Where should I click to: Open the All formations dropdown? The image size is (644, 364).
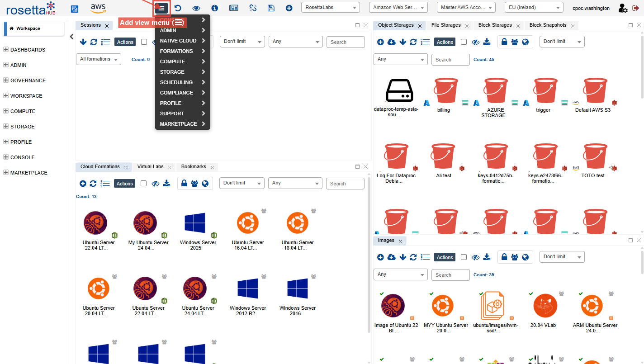[x=98, y=59]
